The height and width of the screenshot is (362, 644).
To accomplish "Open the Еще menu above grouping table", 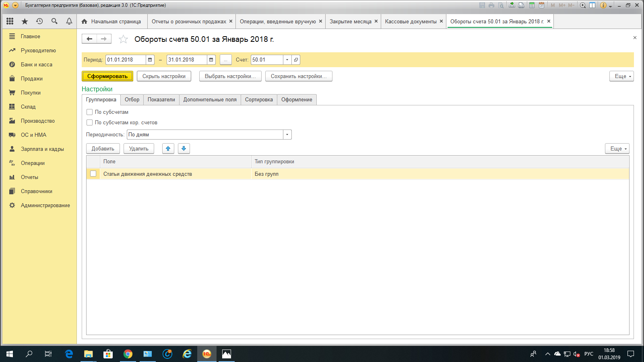I will coord(617,149).
